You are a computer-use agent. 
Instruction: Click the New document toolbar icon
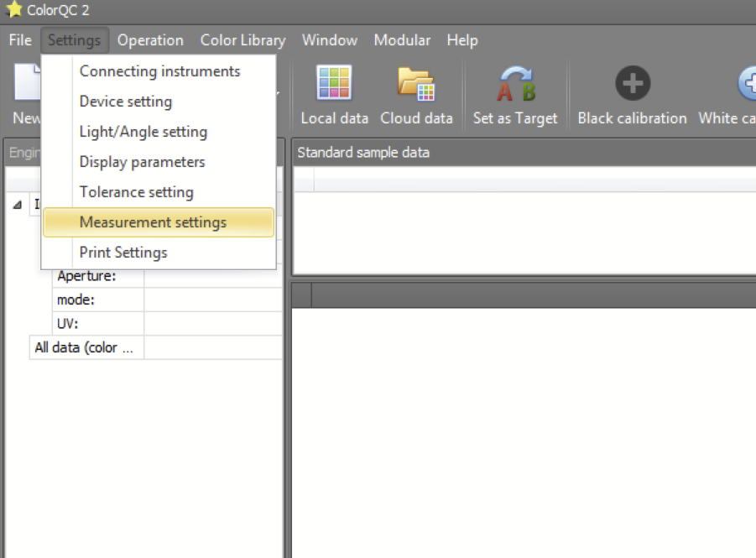pos(26,84)
